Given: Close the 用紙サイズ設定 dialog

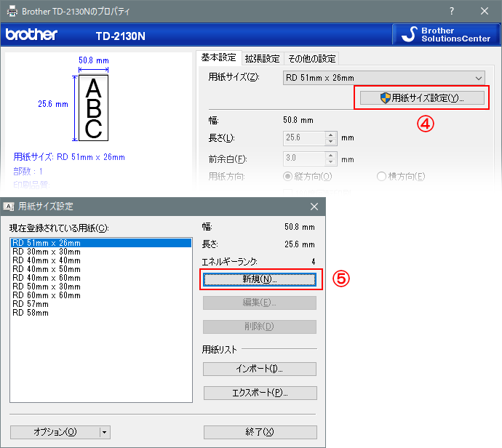Looking at the screenshot, I should point(314,207).
